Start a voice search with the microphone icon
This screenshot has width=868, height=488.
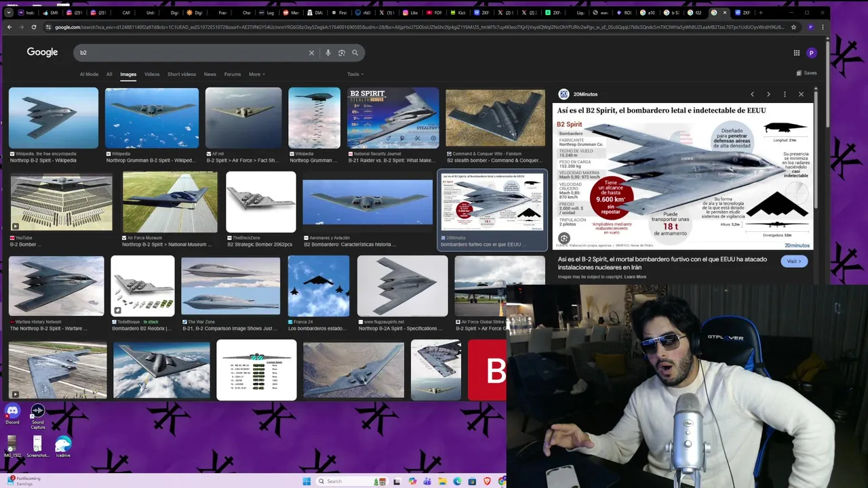tap(328, 53)
